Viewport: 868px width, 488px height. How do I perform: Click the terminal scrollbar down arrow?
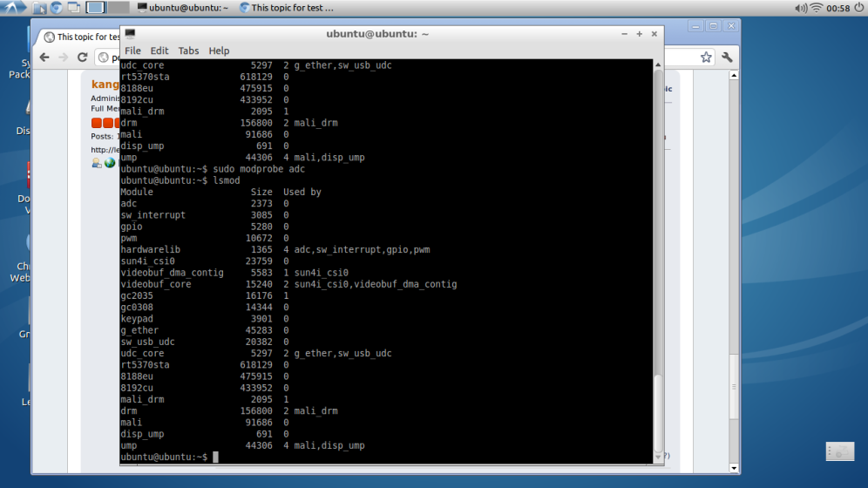point(658,458)
